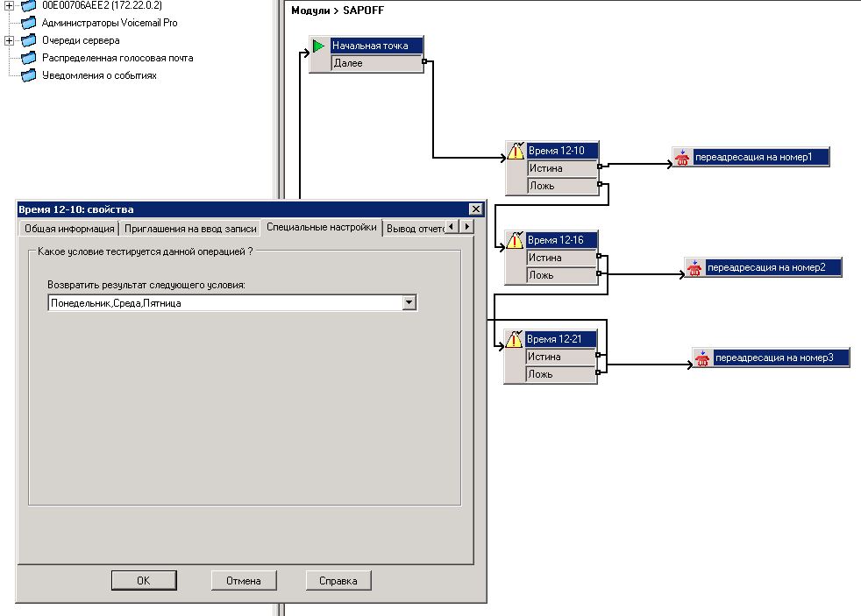The height and width of the screenshot is (616, 861).
Task: Switch to Приглашения на ввод записи tab
Action: 190,229
